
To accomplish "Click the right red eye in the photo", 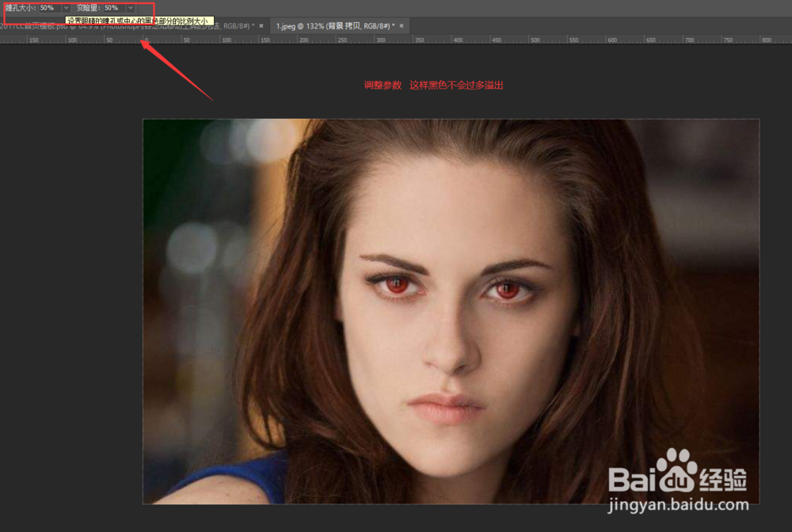I will click(x=507, y=290).
